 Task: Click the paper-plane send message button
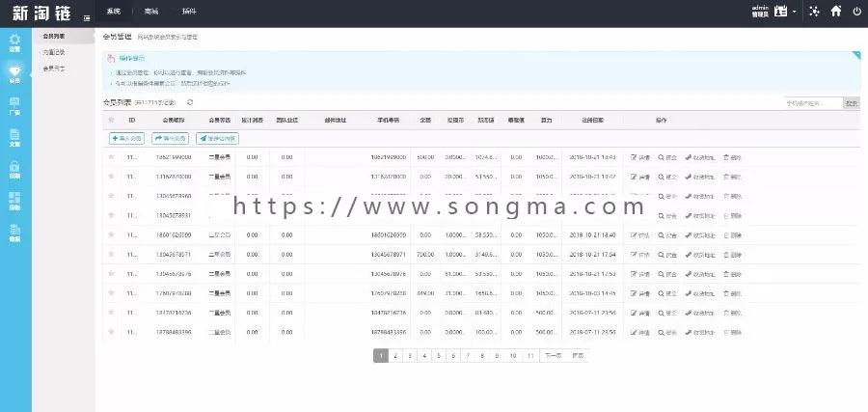coord(218,138)
